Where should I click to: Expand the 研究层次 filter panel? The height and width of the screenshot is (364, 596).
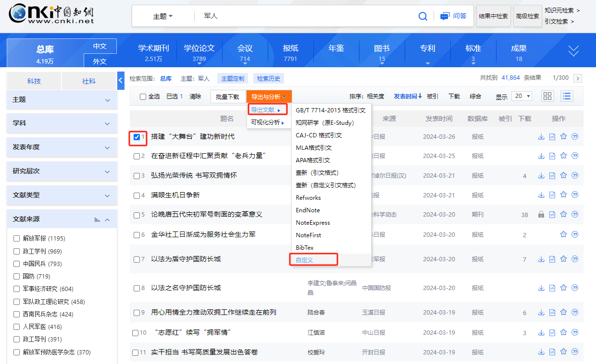(x=62, y=171)
